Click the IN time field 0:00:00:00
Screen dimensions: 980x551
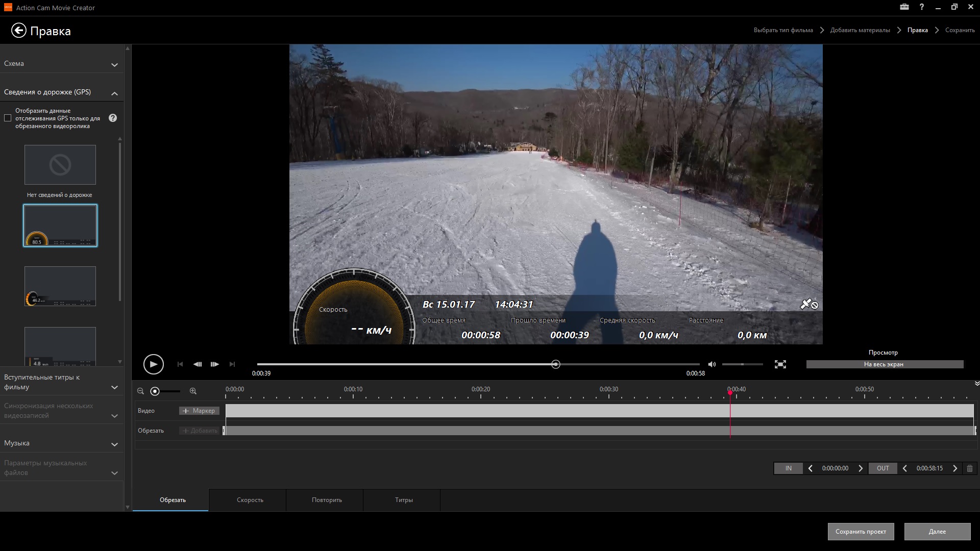point(835,468)
